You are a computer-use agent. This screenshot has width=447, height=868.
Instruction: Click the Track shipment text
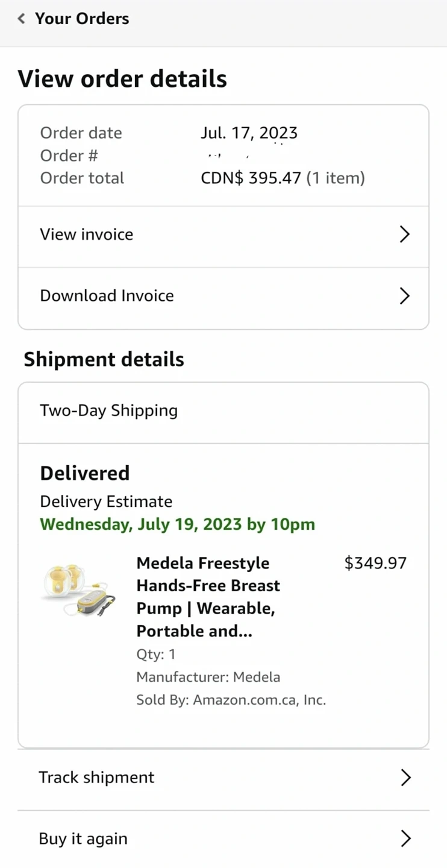96,778
